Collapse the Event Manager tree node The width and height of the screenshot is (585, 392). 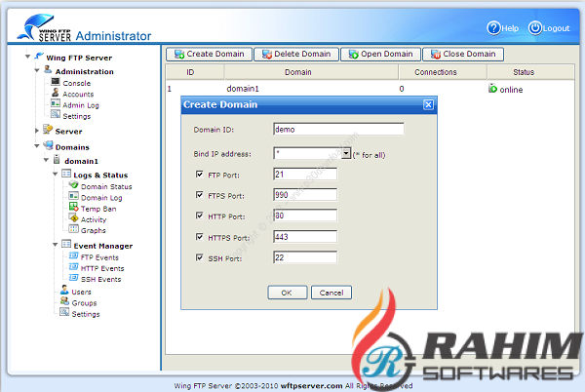click(56, 246)
